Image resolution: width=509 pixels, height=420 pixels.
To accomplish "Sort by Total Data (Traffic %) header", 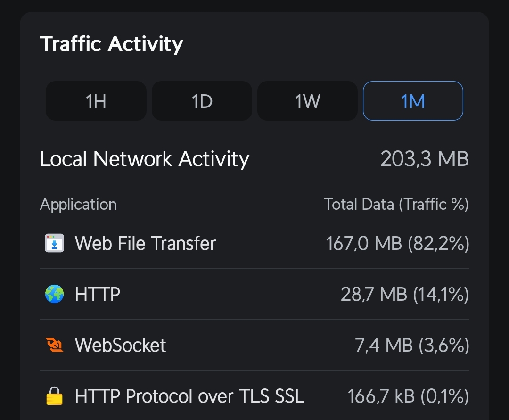I will (x=396, y=205).
